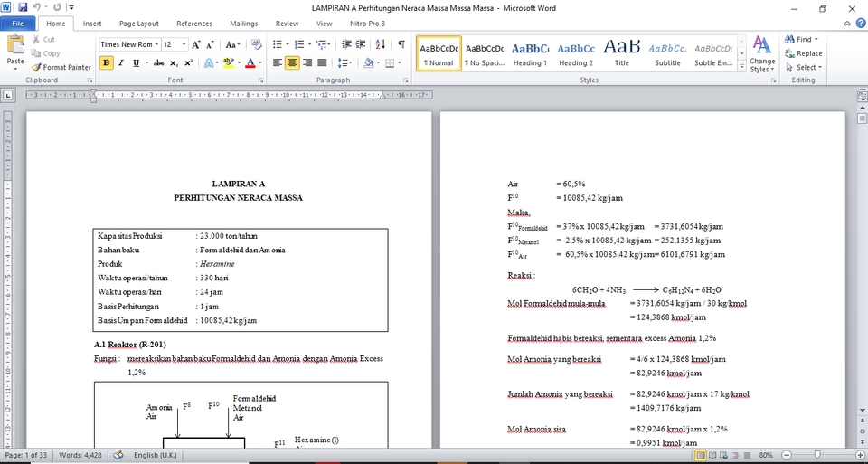Switch to the Insert tab
This screenshot has width=868, height=464.
(x=92, y=24)
